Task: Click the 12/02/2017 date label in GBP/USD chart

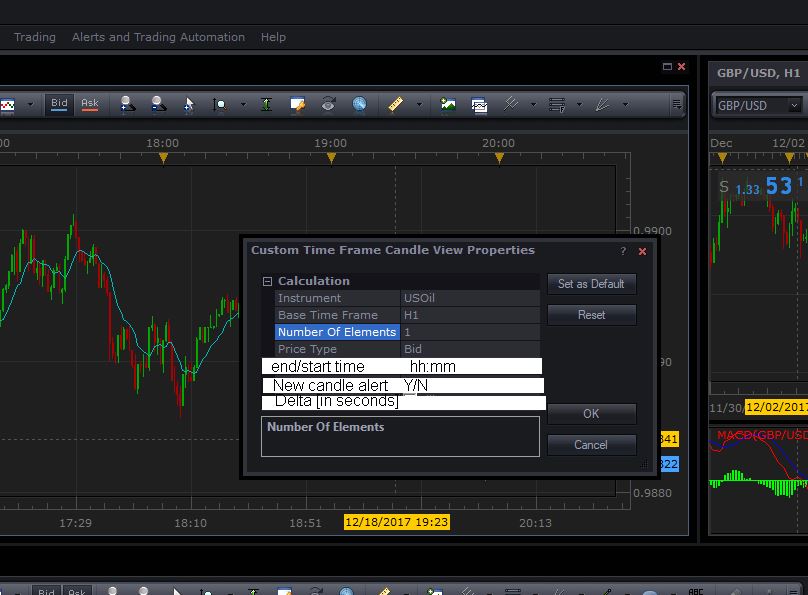Action: coord(777,407)
